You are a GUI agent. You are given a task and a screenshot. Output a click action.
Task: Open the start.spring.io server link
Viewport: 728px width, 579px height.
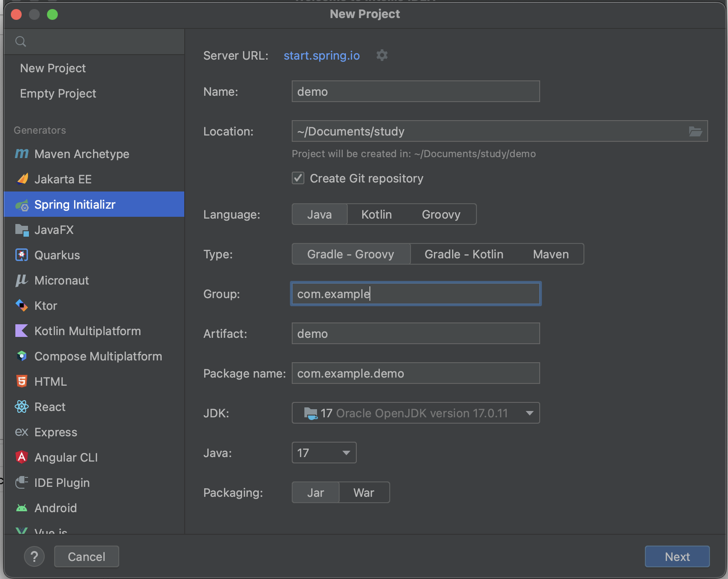click(322, 56)
